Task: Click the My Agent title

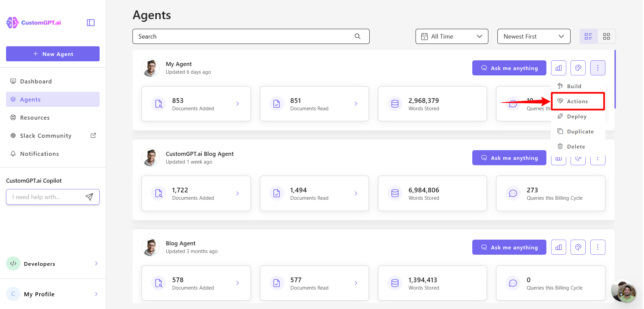Action: (x=179, y=64)
